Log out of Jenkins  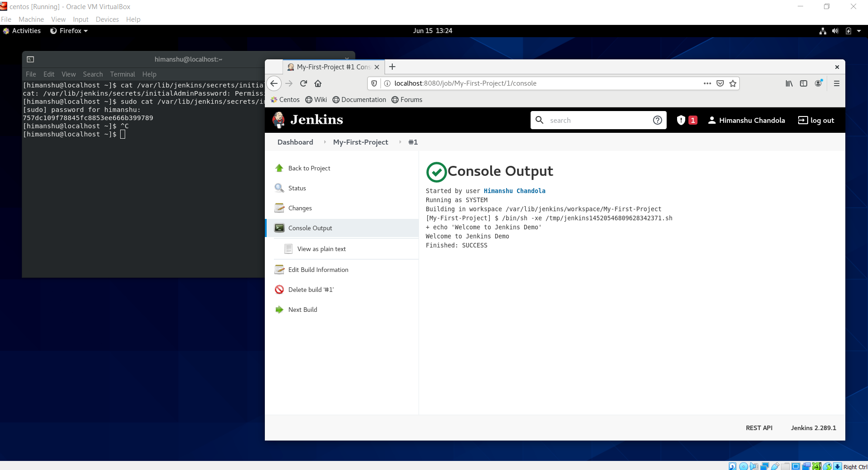tap(816, 120)
